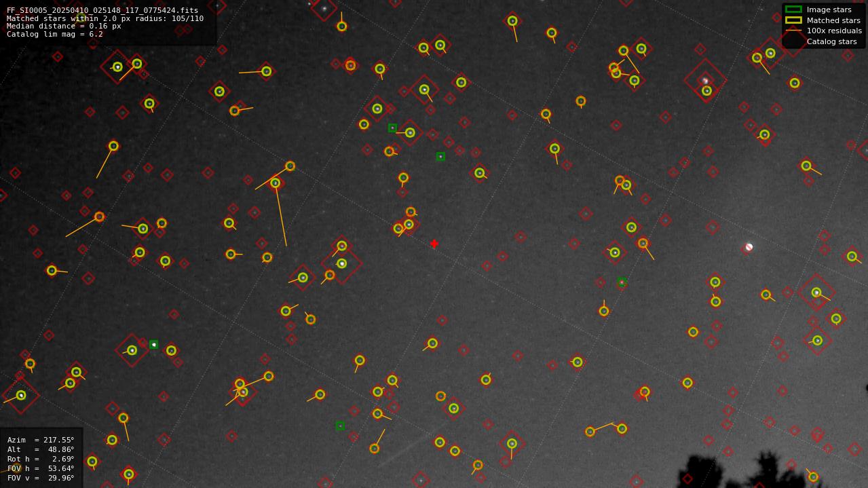Click the 'FOV v = 29.96°' value
Screen dimensions: 868x488
tap(41, 478)
